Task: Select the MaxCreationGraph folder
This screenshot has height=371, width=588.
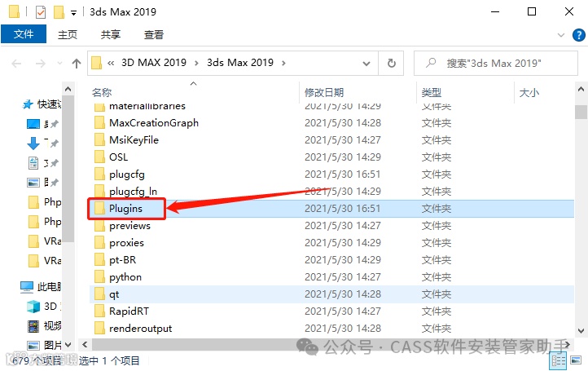Action: (331, 123)
